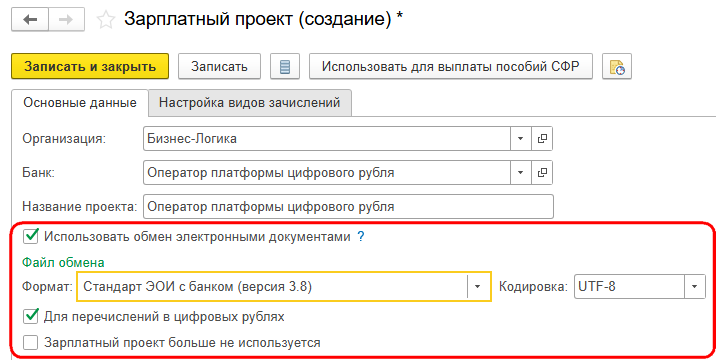
Task: Open help question mark for electronic document exchange
Action: click(x=361, y=237)
